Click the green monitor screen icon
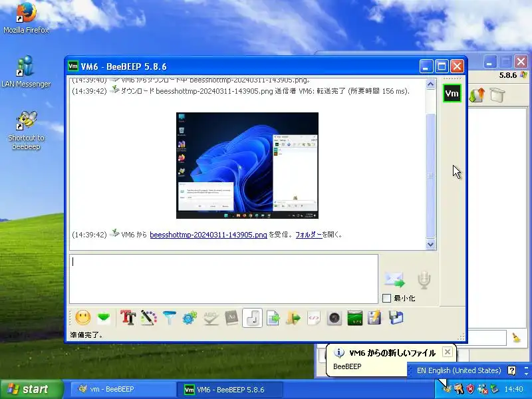The image size is (532, 399). tap(355, 319)
